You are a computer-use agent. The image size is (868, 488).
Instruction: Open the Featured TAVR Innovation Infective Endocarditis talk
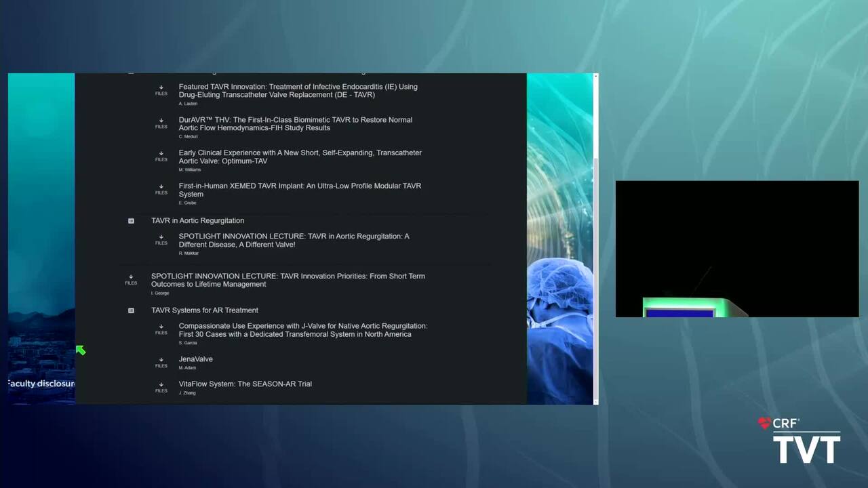point(298,91)
